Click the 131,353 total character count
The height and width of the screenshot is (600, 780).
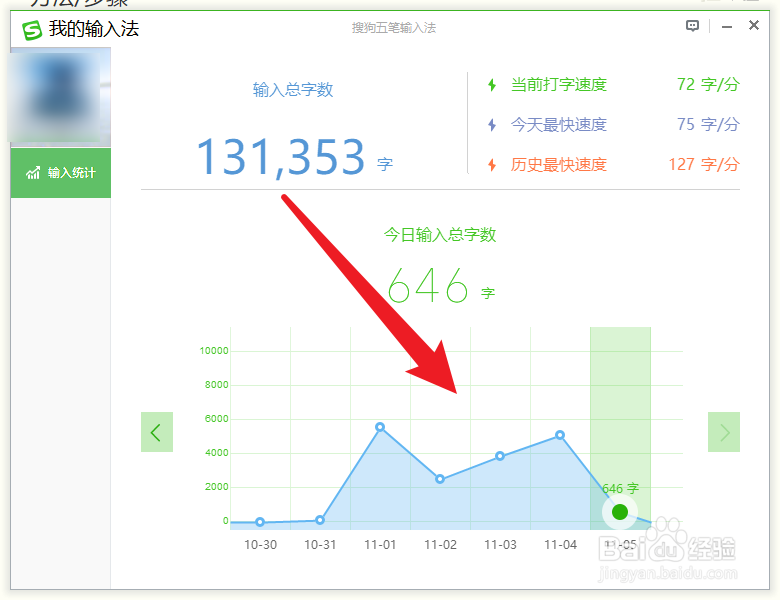[x=281, y=157]
